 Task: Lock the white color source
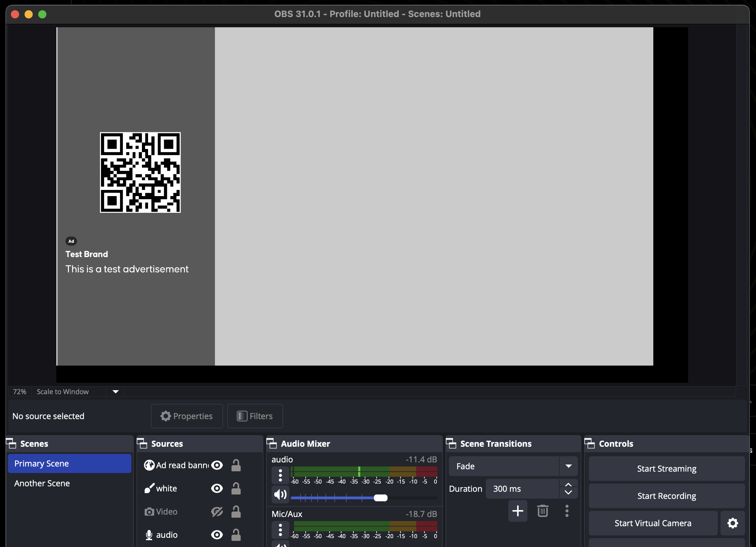236,488
